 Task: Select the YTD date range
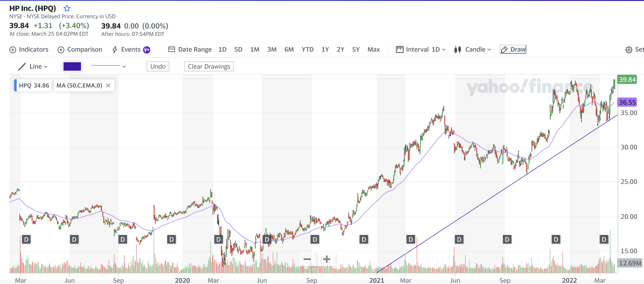click(308, 50)
